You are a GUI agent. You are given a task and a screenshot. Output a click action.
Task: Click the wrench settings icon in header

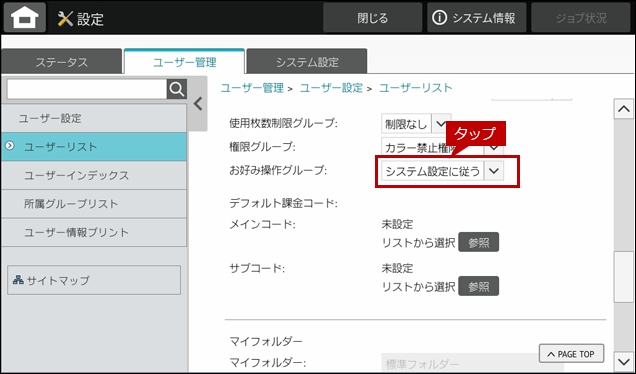pos(65,19)
